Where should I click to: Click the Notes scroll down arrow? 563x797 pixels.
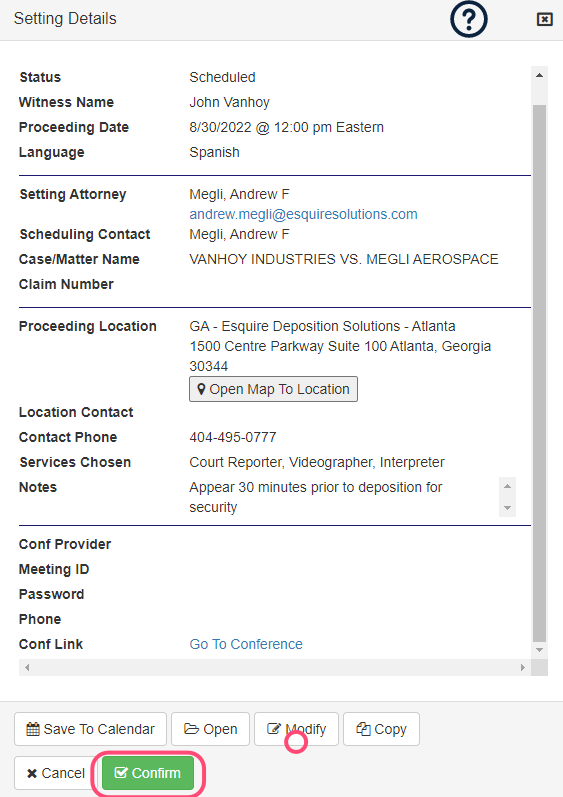click(x=507, y=508)
